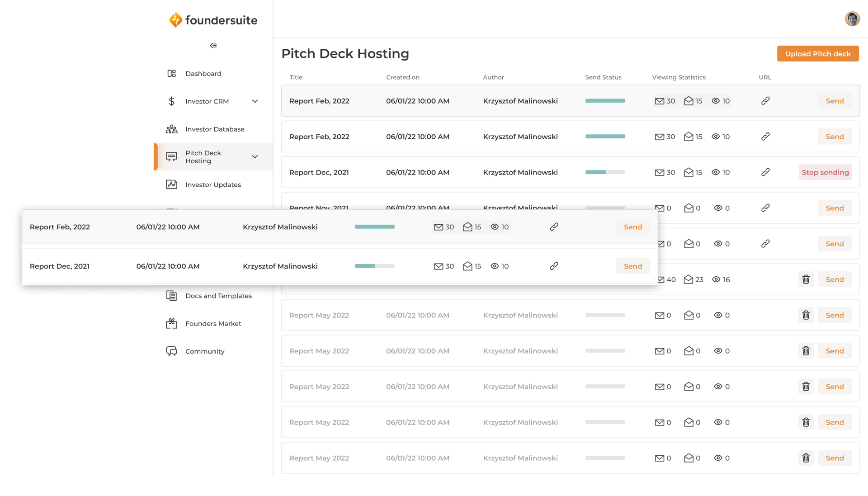Click the Title column header
Image resolution: width=868 pixels, height=496 pixels.
point(296,77)
